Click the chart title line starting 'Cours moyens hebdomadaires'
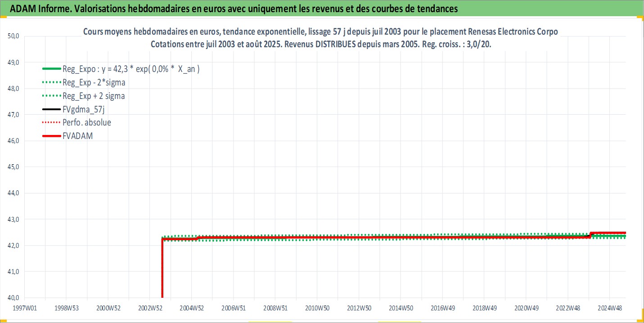The width and height of the screenshot is (644, 323). [320, 32]
